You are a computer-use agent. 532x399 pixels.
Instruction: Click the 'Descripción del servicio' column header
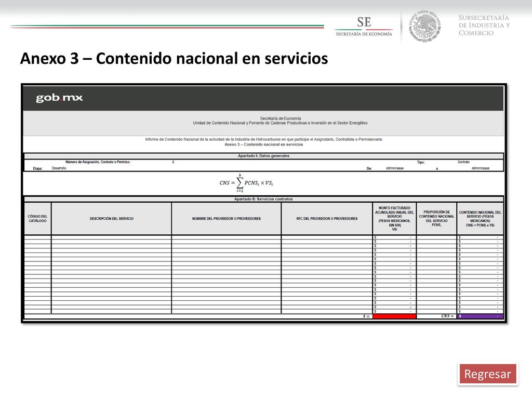point(112,219)
